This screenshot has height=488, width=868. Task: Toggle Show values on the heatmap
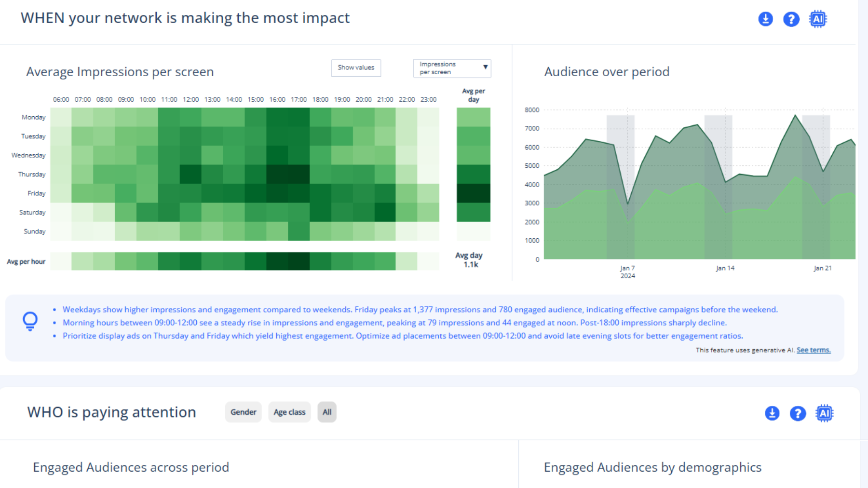click(x=356, y=68)
